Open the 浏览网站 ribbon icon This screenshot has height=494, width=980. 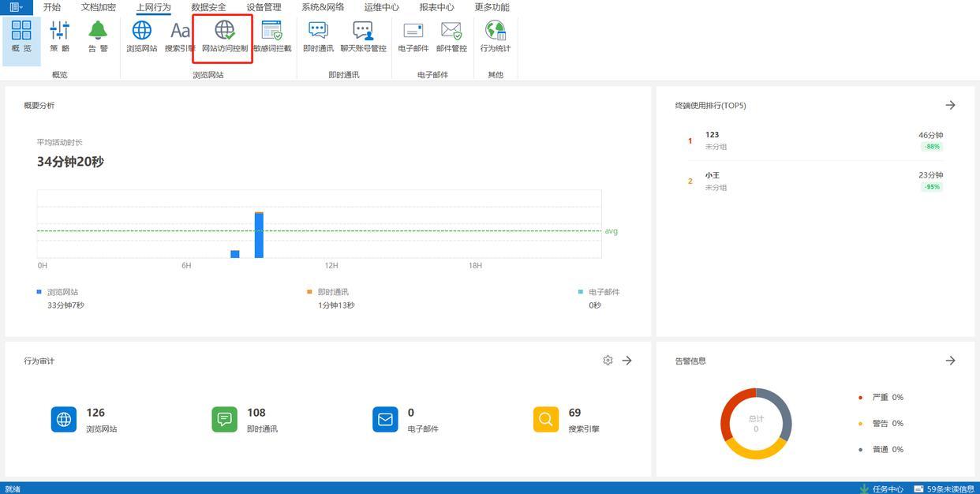point(142,36)
